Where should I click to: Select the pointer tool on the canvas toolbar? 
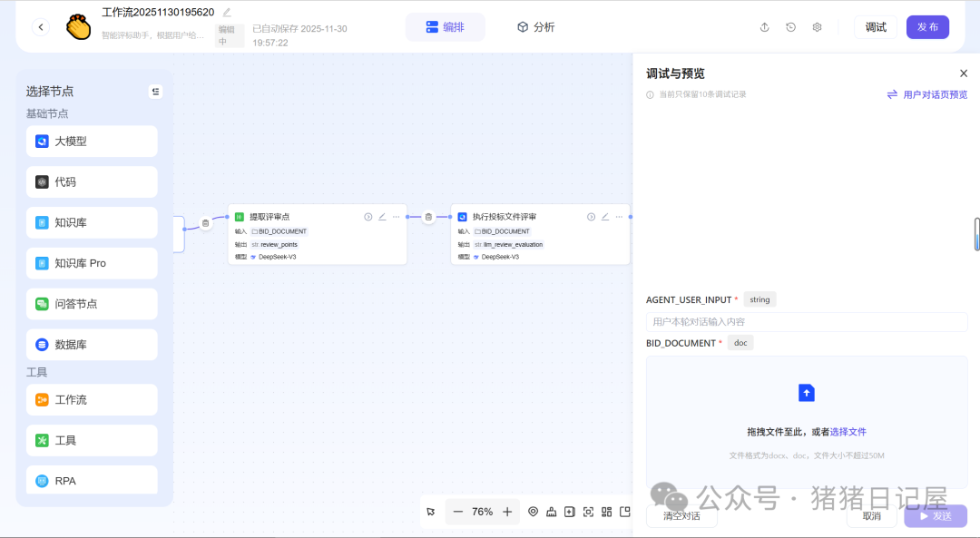coord(431,511)
